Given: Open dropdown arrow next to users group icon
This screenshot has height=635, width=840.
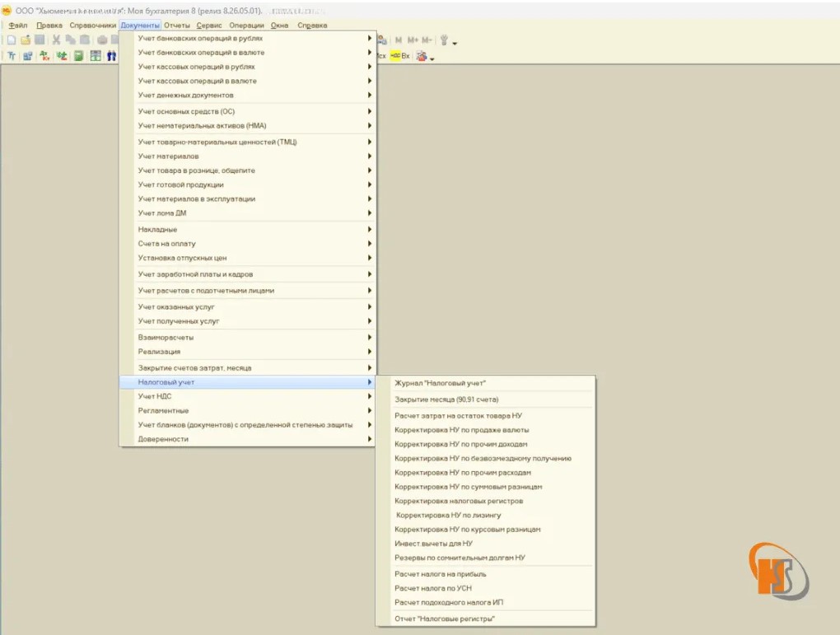Looking at the screenshot, I should click(432, 59).
